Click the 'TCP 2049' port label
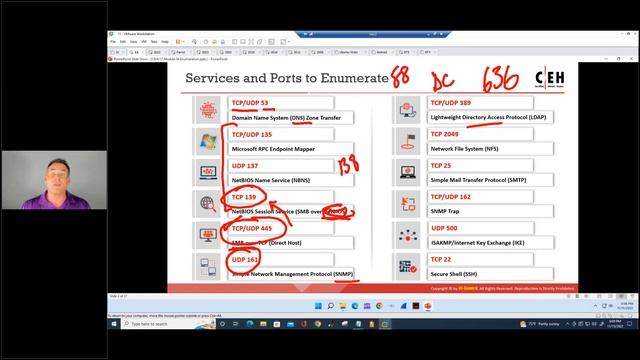 (x=444, y=134)
